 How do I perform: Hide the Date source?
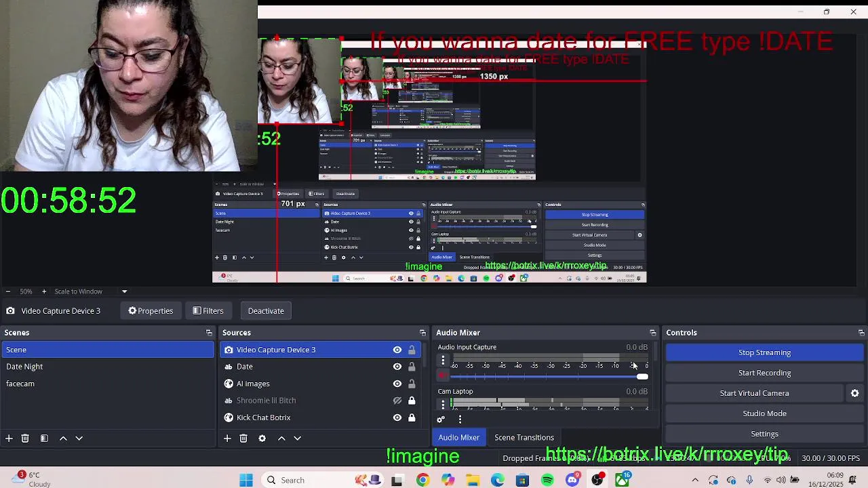[x=397, y=367]
